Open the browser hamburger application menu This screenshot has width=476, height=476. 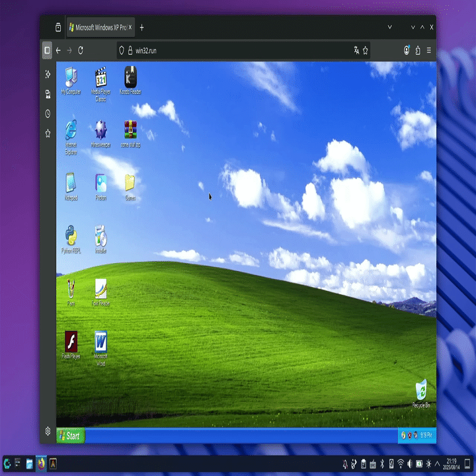pyautogui.click(x=428, y=50)
